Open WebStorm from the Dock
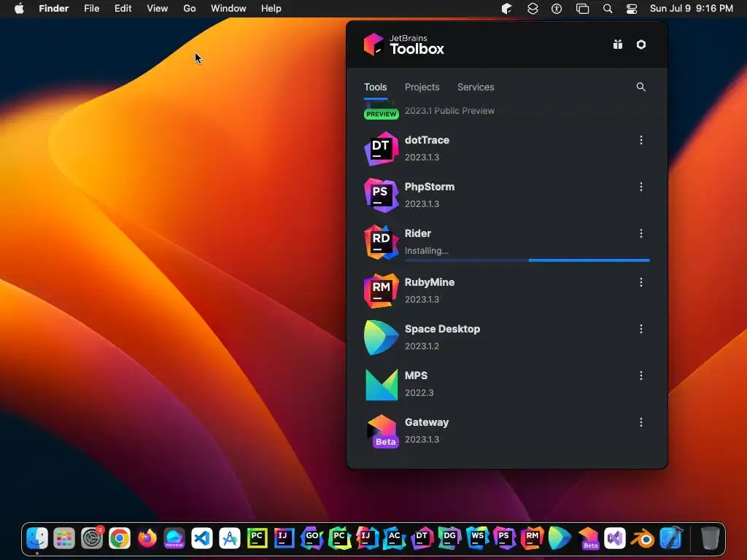Screen dimensions: 747x560 [x=477, y=538]
